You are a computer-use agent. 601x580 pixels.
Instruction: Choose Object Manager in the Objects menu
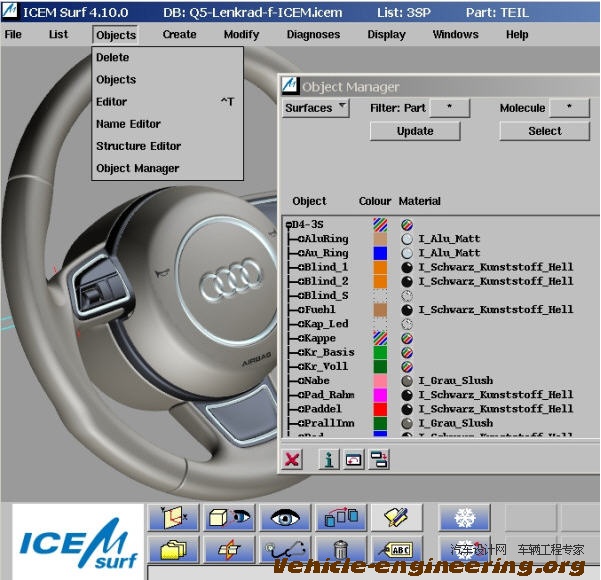click(x=167, y=168)
